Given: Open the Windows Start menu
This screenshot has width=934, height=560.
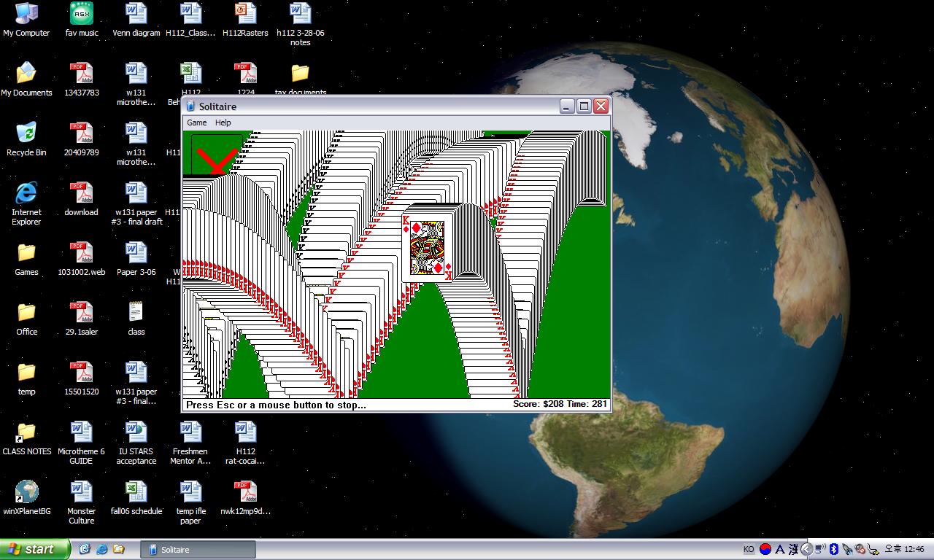Looking at the screenshot, I should (34, 549).
